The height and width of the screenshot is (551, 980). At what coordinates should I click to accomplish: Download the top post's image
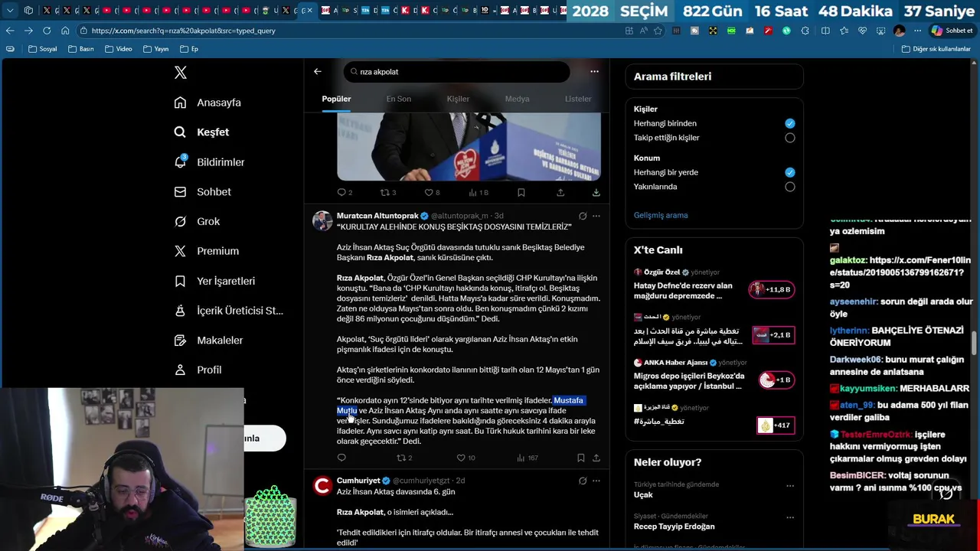pos(596,193)
